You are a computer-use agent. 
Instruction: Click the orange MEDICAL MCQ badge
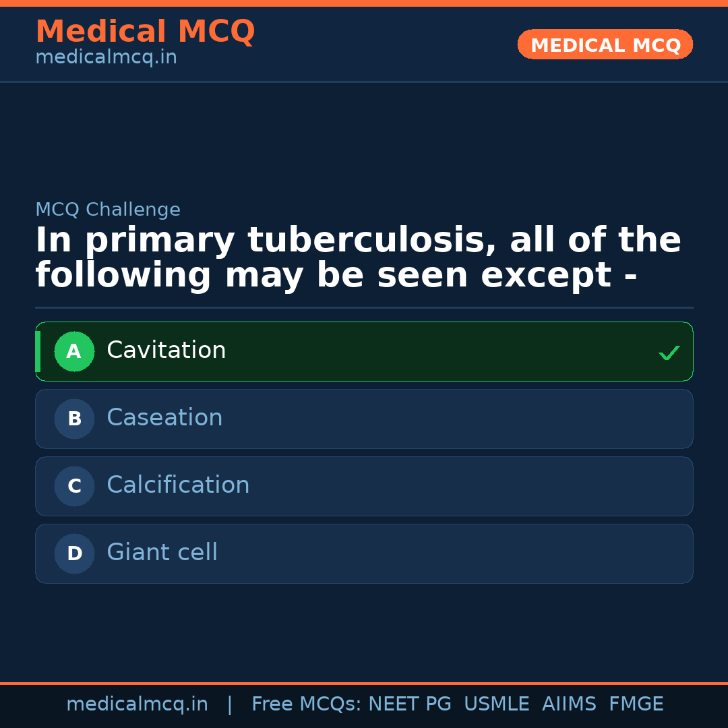[605, 44]
